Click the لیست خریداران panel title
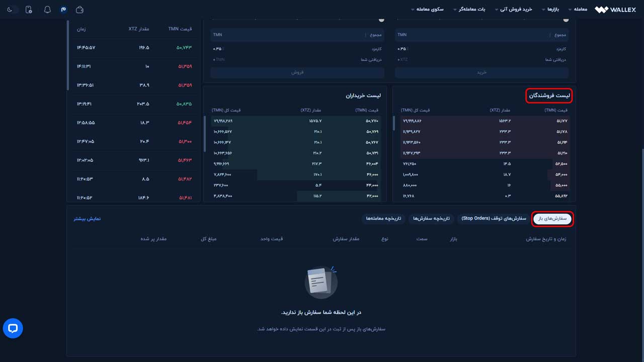644x362 pixels. point(363,96)
